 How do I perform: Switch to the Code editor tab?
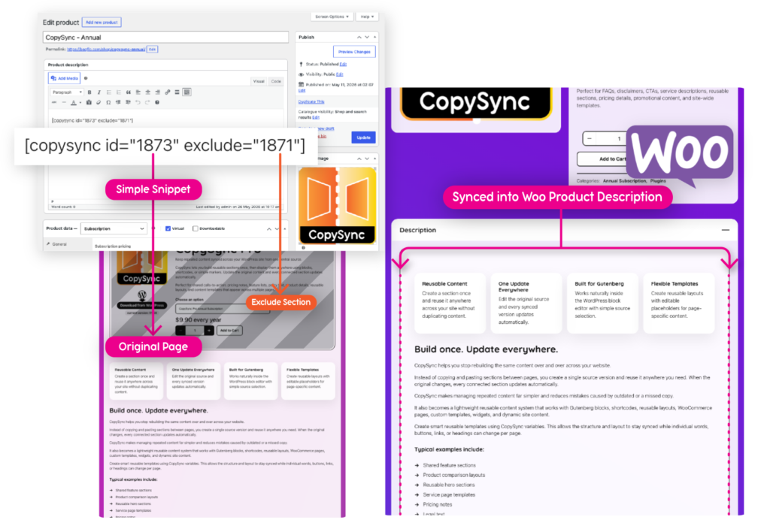pyautogui.click(x=277, y=81)
